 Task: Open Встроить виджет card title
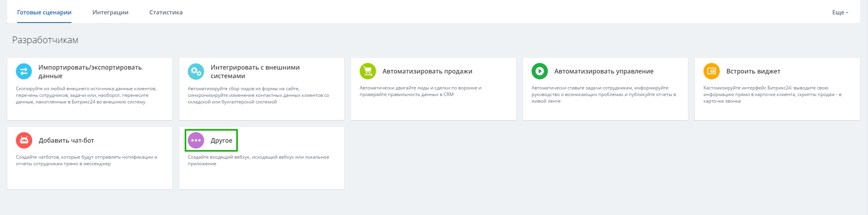pos(754,71)
